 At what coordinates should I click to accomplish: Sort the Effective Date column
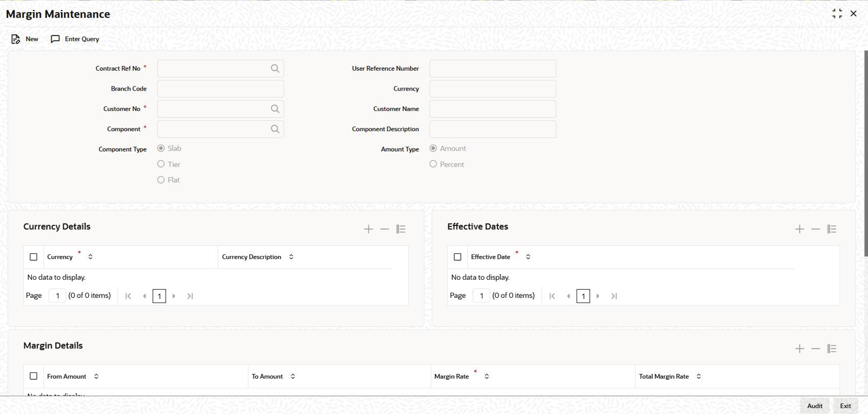coord(528,257)
